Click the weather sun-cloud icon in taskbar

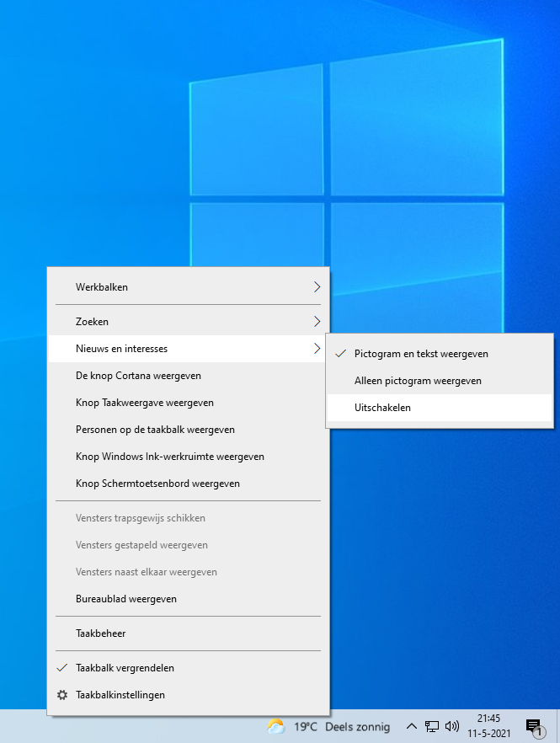tap(276, 726)
